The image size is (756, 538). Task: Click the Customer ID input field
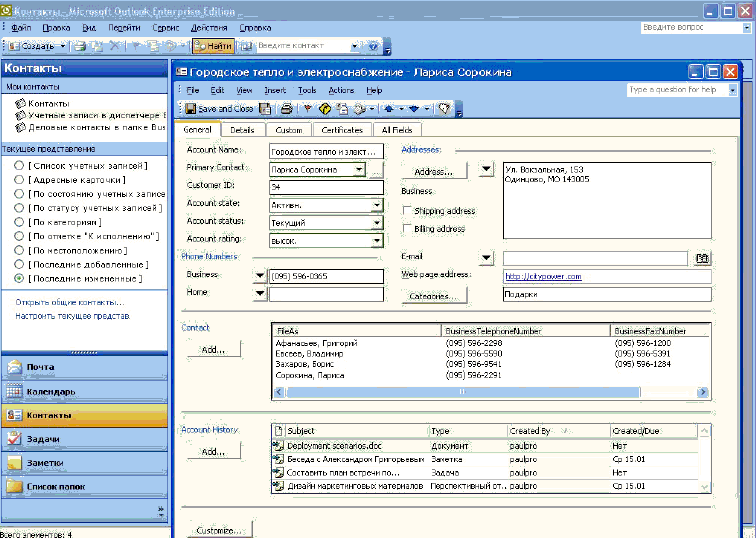click(x=326, y=187)
